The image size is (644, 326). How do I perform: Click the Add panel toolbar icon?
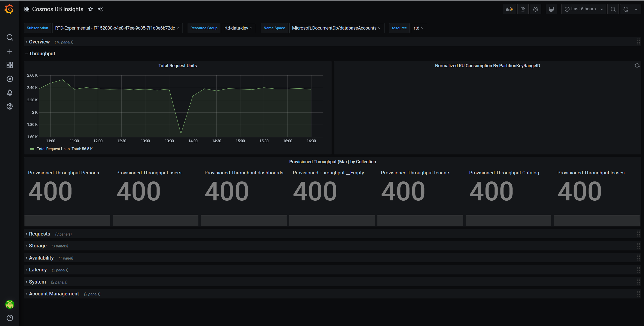[x=509, y=9]
